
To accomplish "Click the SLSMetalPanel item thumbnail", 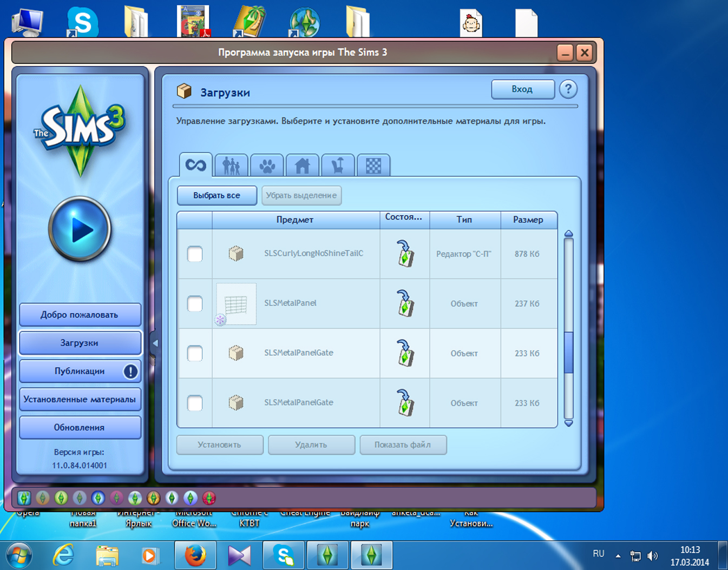I will [236, 304].
